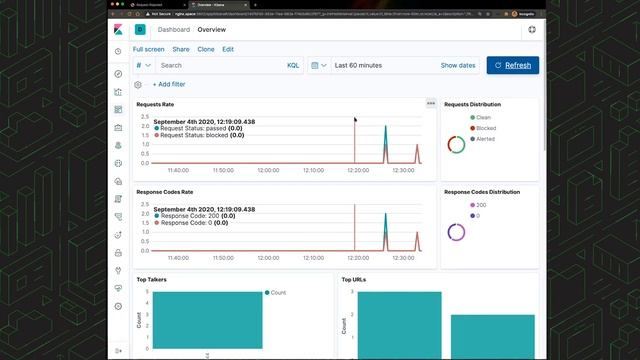The image size is (640, 360).
Task: Open filter options gear icon
Action: tap(138, 84)
